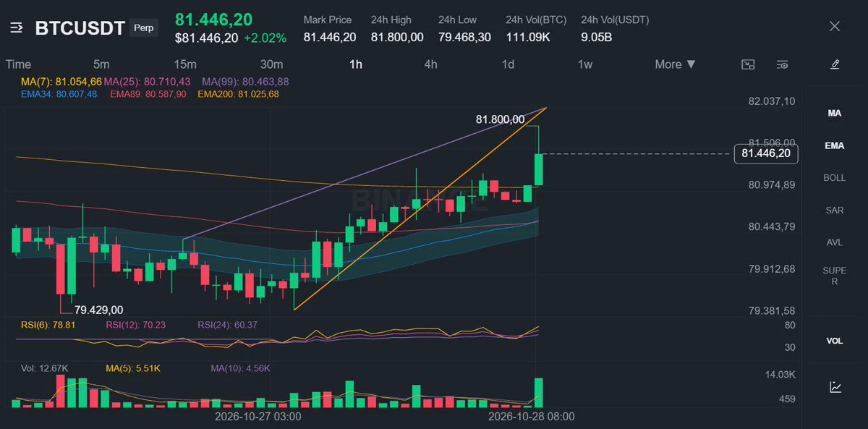
Task: Click the RSI(12): 70.23 label
Action: click(135, 325)
